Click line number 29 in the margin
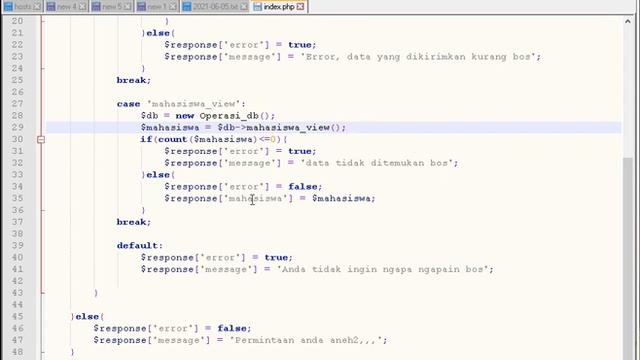The height and width of the screenshot is (360, 640). (x=17, y=127)
